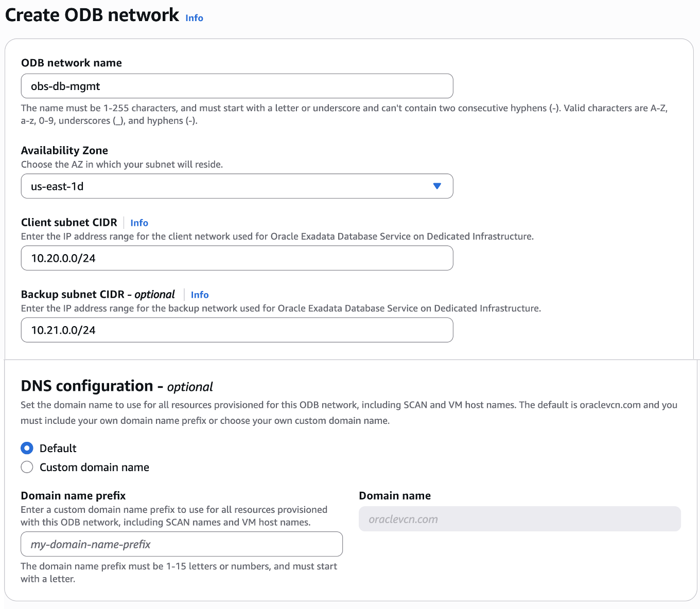The width and height of the screenshot is (700, 609).
Task: Click the 'Client subnet CIDR' label text
Action: pos(69,222)
